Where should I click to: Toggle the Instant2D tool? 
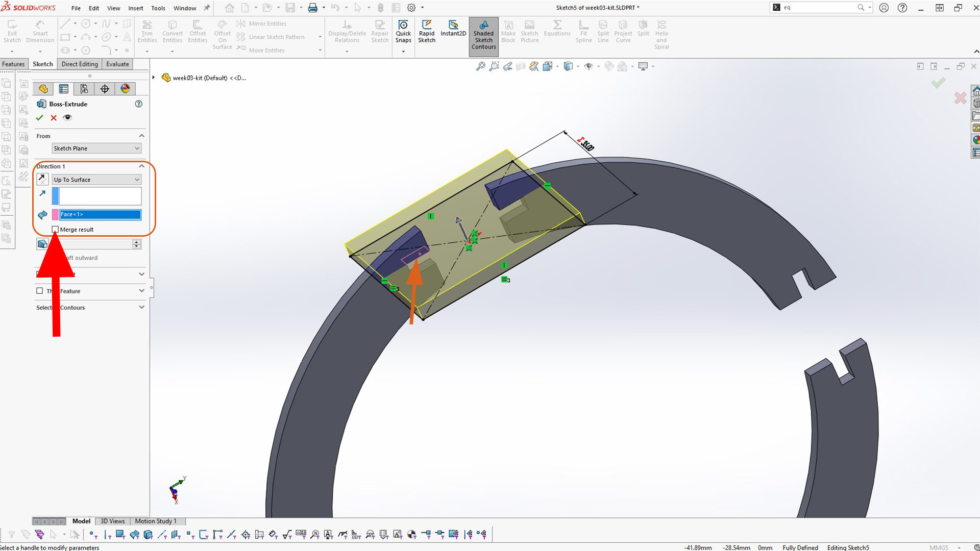point(453,29)
